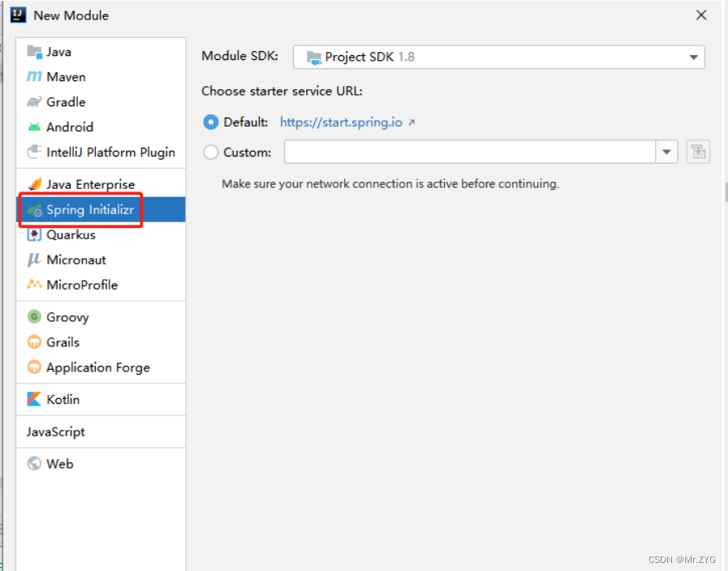Select Spring Initializr entry

click(x=101, y=209)
